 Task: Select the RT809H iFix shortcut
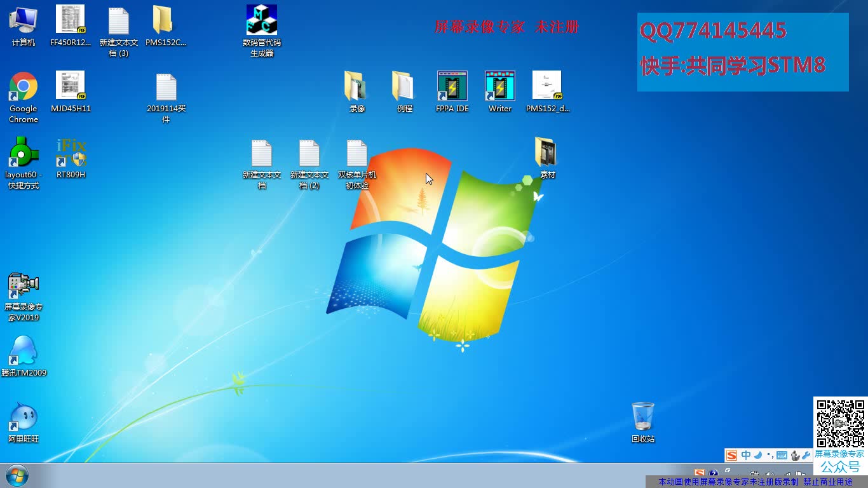[71, 159]
